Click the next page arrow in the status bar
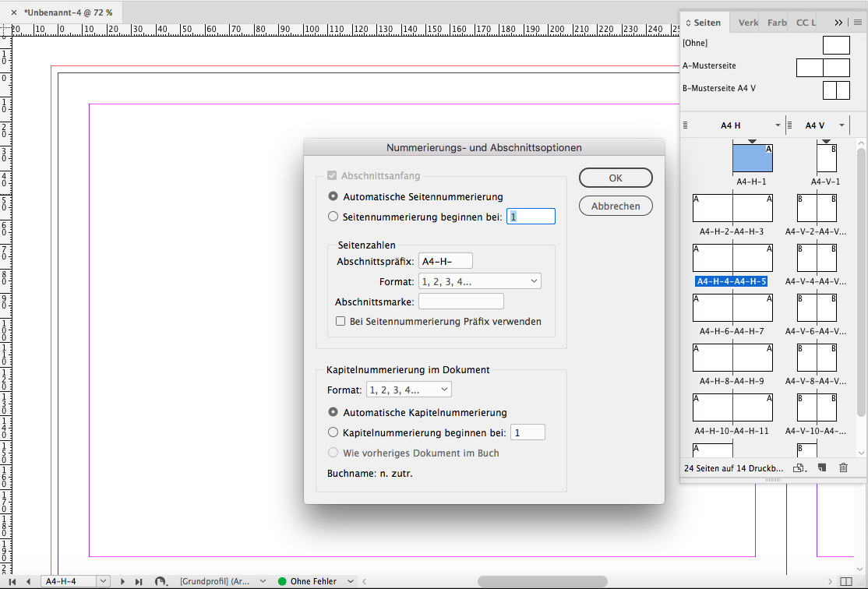The height and width of the screenshot is (589, 868). pyautogui.click(x=122, y=581)
